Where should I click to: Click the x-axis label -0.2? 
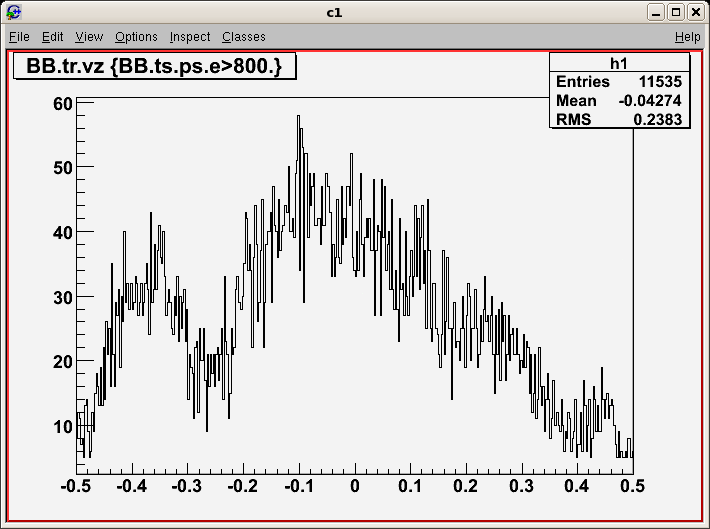(243, 486)
